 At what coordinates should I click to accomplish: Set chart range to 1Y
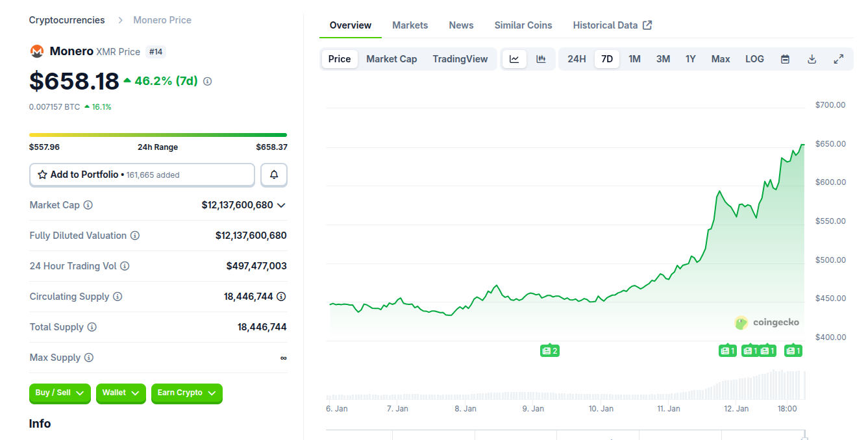coord(691,59)
